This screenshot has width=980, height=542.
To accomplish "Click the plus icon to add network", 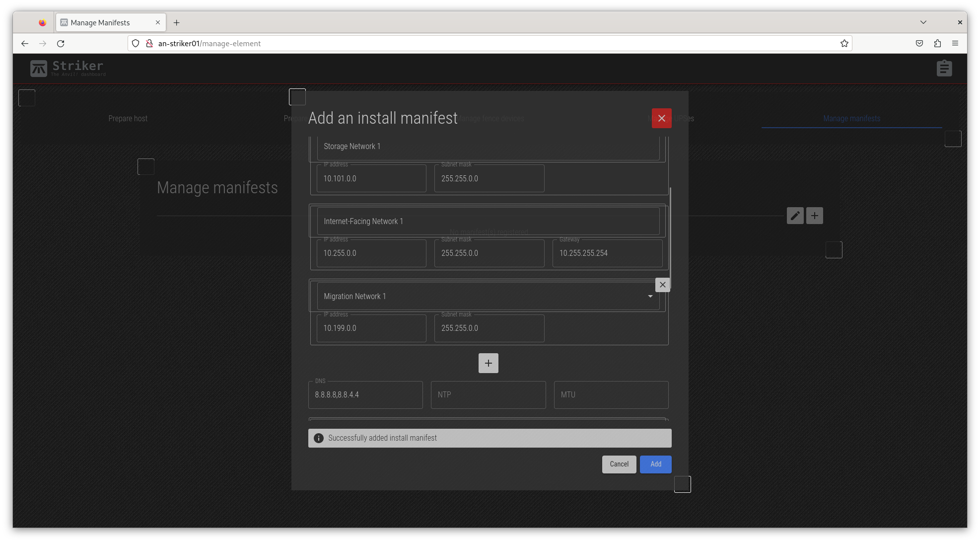I will pyautogui.click(x=488, y=363).
